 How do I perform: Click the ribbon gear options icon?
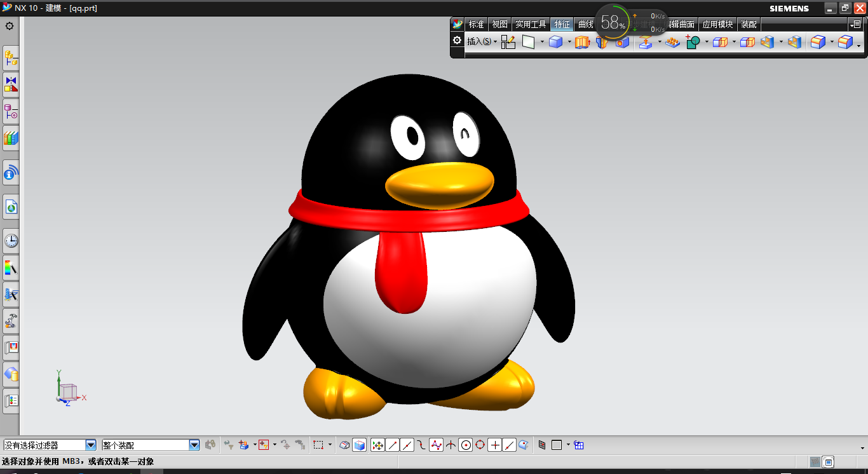click(457, 41)
